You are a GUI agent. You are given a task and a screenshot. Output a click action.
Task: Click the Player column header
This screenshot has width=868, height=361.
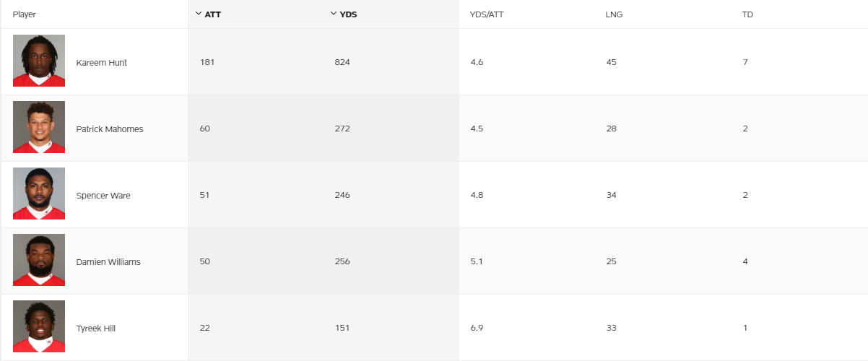pos(25,14)
